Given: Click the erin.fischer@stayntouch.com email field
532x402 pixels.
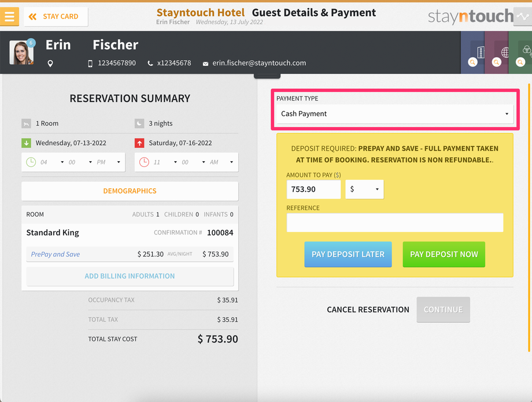Looking at the screenshot, I should 259,63.
